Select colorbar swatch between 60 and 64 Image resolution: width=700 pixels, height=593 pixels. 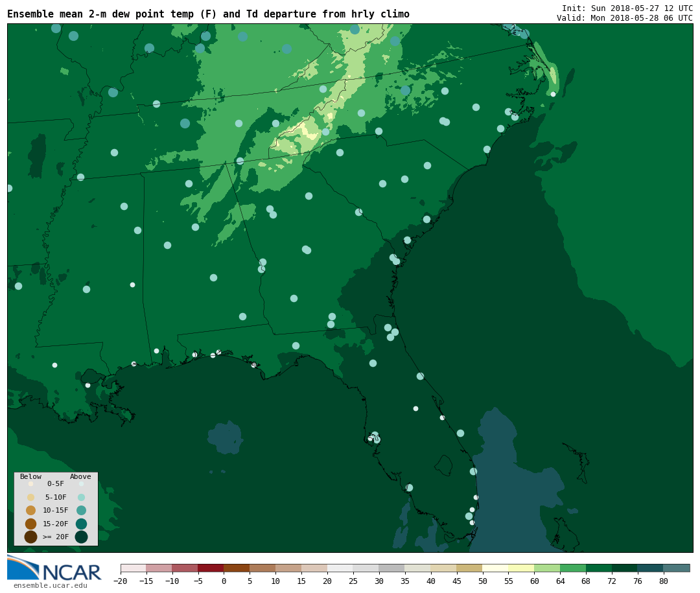pyautogui.click(x=547, y=568)
